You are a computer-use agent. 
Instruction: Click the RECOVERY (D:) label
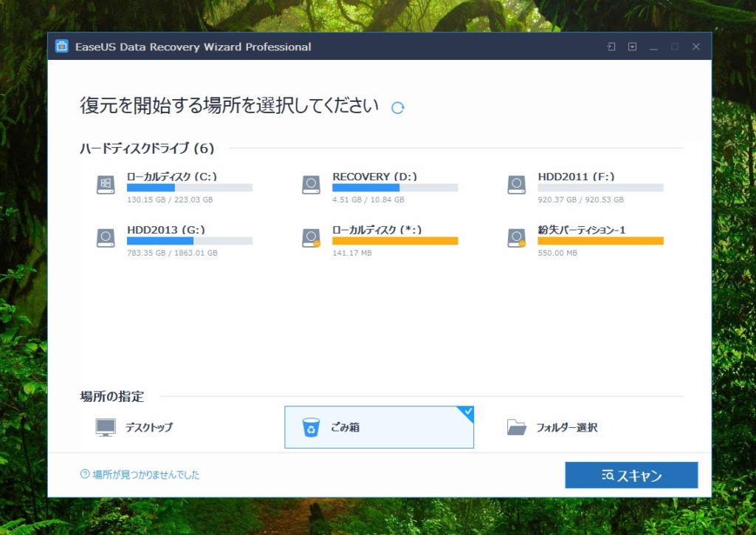point(374,177)
